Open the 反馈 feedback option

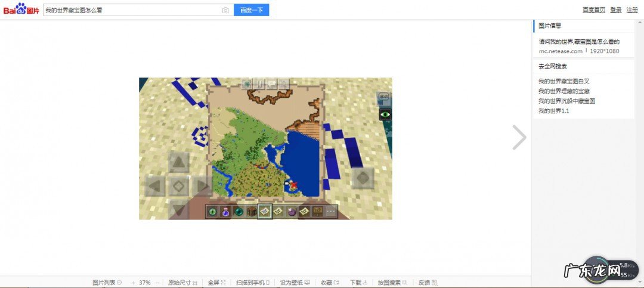point(428,283)
